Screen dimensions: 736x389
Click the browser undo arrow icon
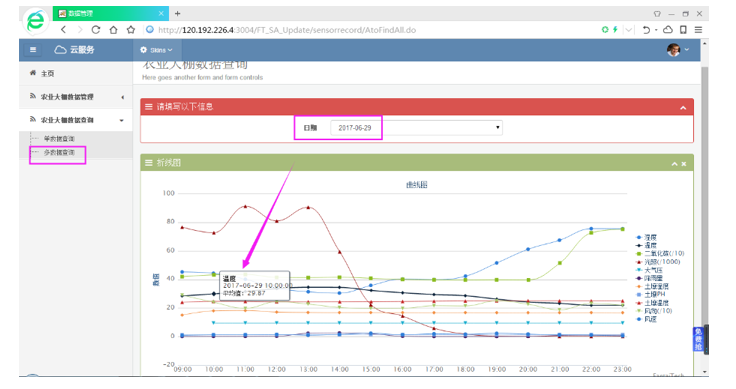pyautogui.click(x=646, y=30)
